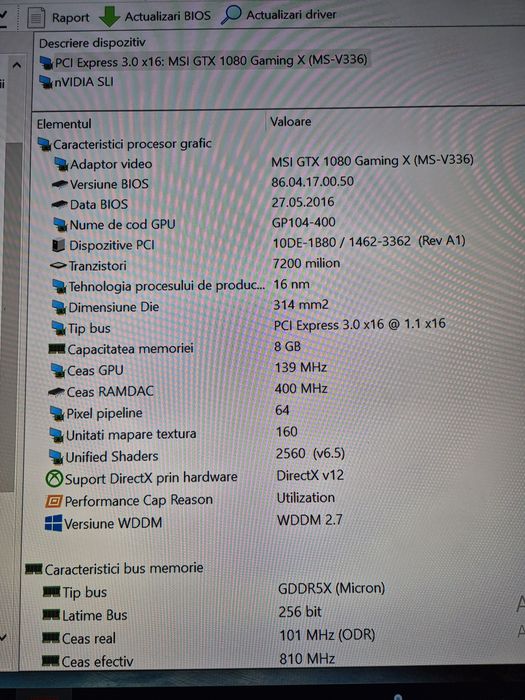This screenshot has width=525, height=700.
Task: Click the Actualizari BIOS green arrow icon
Action: point(109,17)
